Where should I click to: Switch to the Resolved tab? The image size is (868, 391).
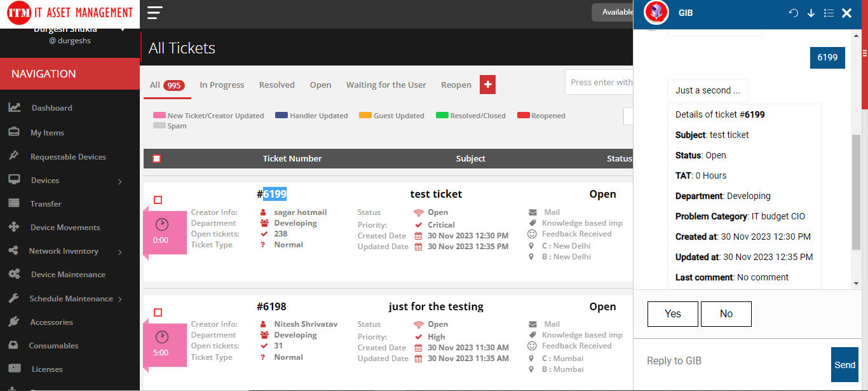click(277, 85)
